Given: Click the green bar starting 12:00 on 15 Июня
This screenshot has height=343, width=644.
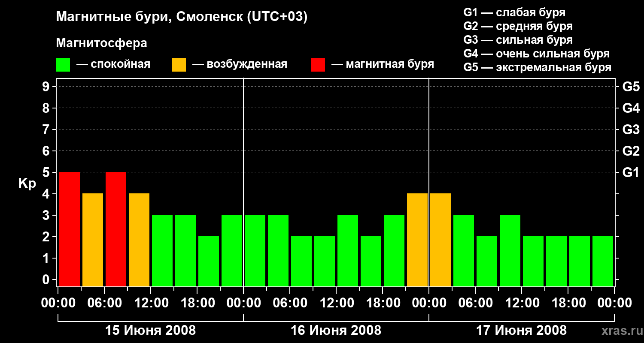Looking at the screenshot, I should 162,250.
